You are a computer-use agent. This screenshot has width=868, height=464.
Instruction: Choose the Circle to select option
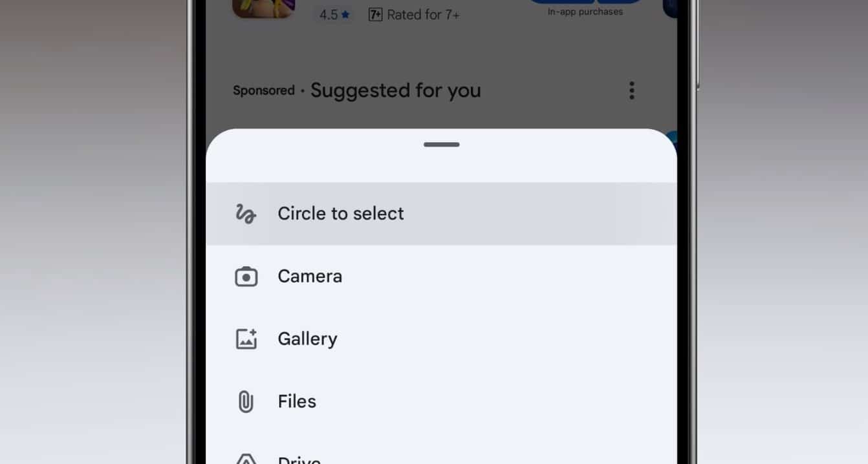click(x=340, y=213)
